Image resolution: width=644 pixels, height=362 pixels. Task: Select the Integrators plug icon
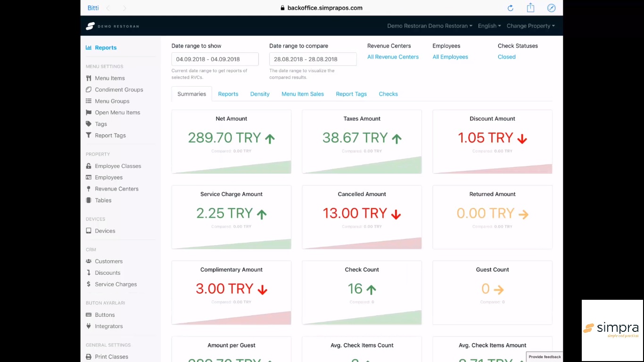(x=89, y=326)
